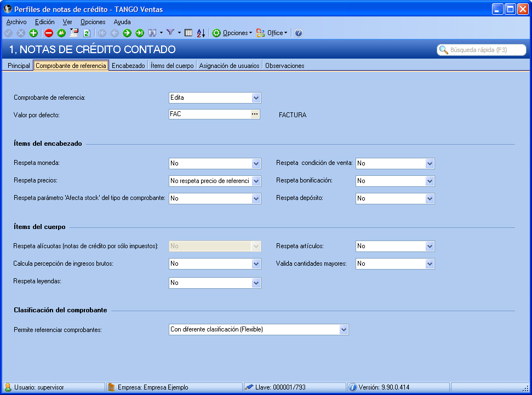Viewport: 532px width, 395px height.
Task: Click the version info icon in status bar
Action: [352, 387]
